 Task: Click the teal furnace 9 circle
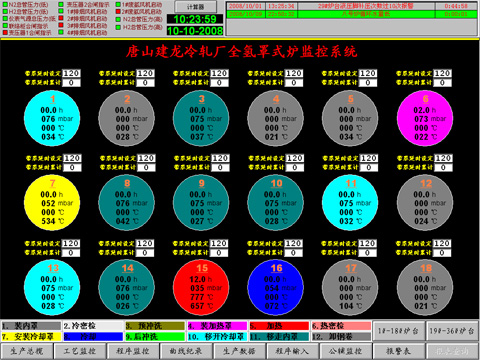point(201,202)
